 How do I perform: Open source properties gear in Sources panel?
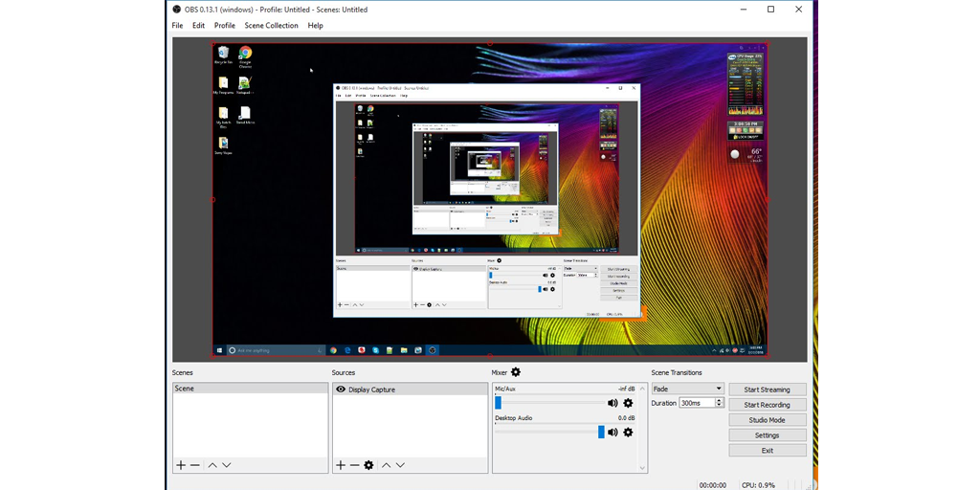coord(368,465)
